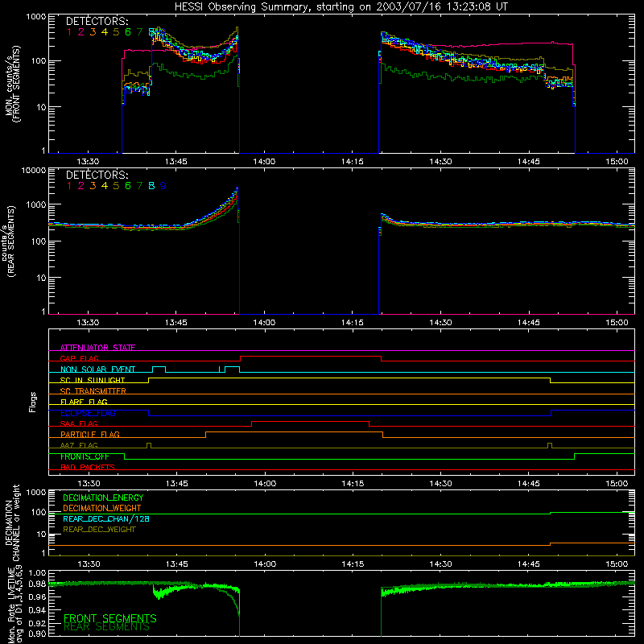Click the SC_TRANSMITTER flag label
Image resolution: width=644 pixels, height=644 pixels.
pos(93,391)
